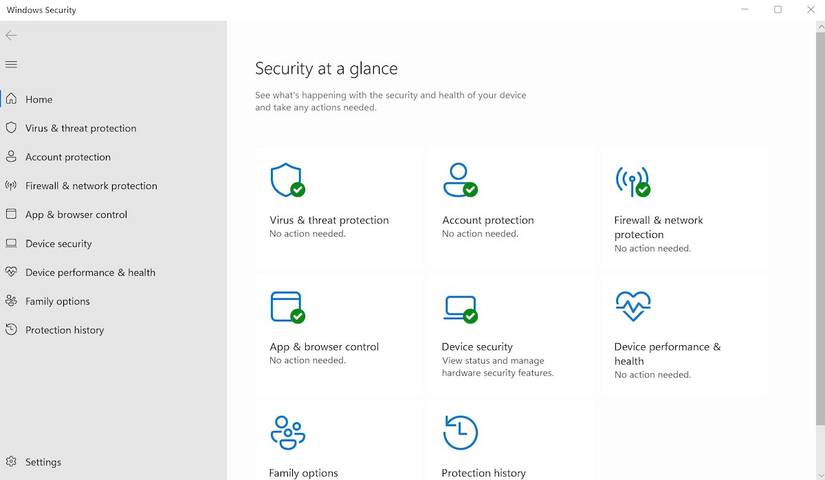Click the Family options people tile icon

pos(288,432)
